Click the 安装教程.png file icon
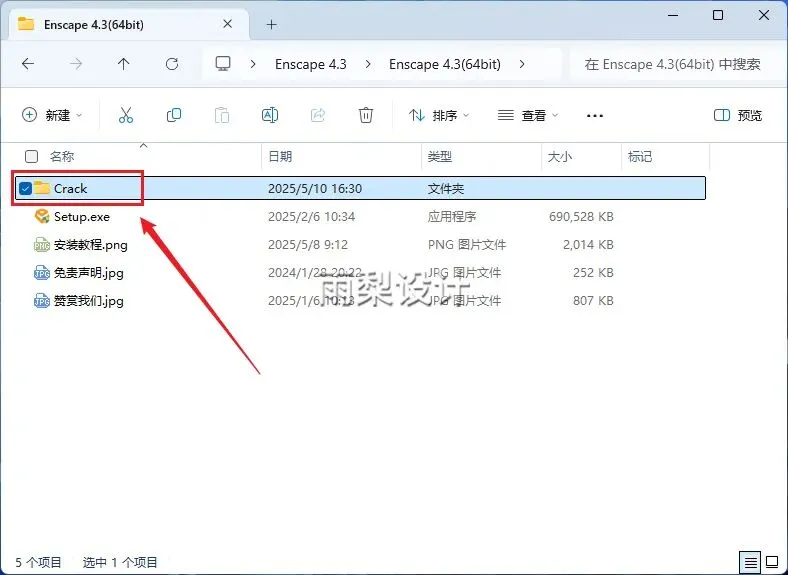The image size is (788, 575). (42, 245)
